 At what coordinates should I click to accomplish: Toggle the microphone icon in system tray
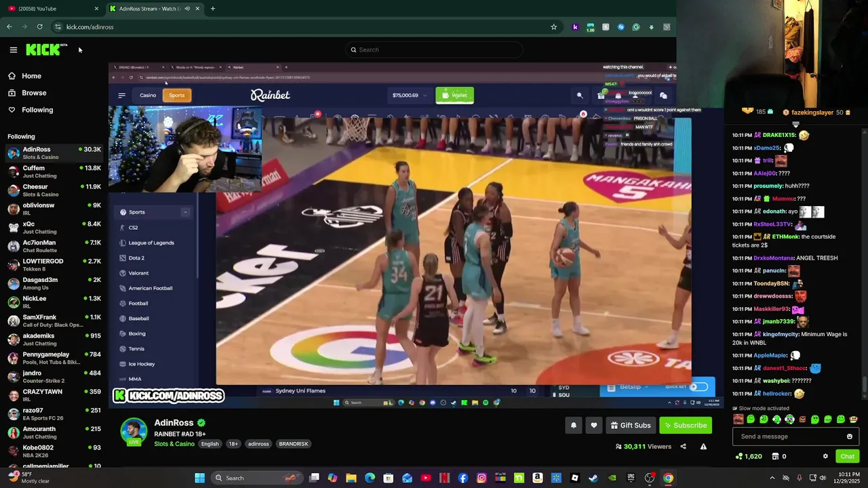[x=800, y=478]
